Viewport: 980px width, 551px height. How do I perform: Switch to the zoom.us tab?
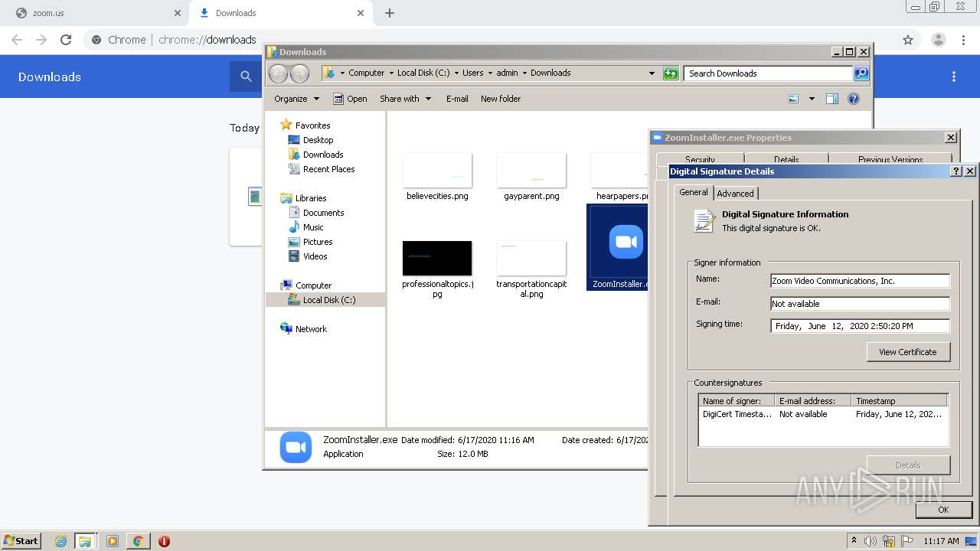click(96, 13)
